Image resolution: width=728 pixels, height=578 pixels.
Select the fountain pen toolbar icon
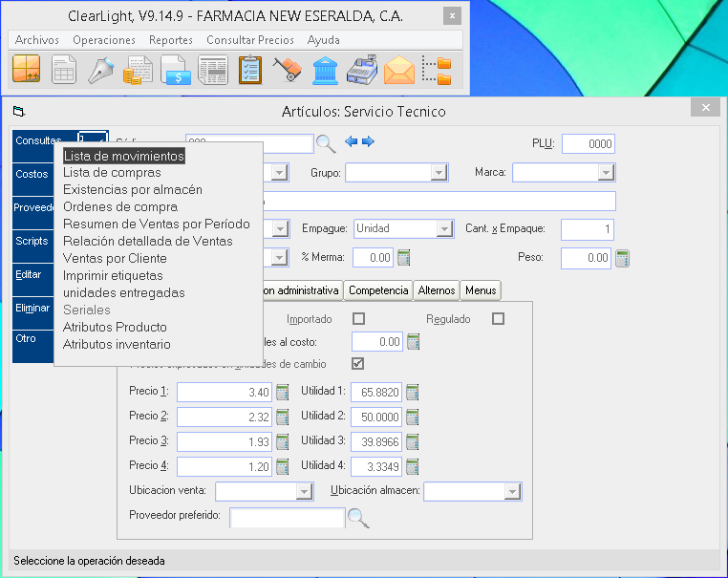pyautogui.click(x=100, y=70)
